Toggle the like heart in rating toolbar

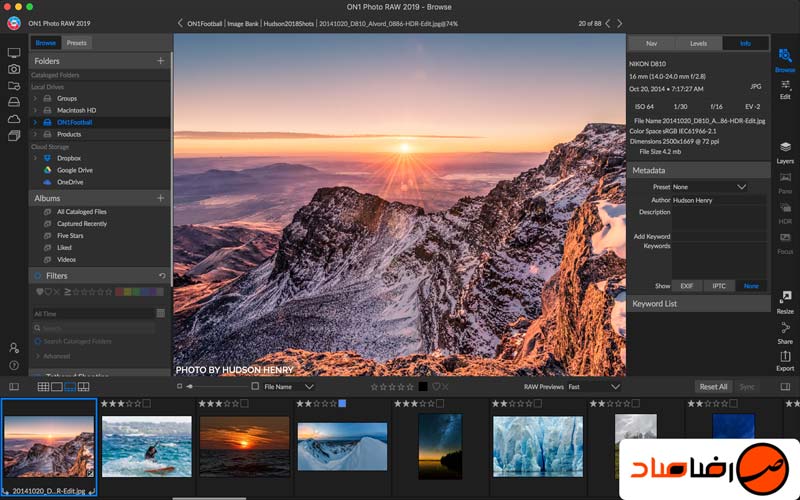pos(436,387)
